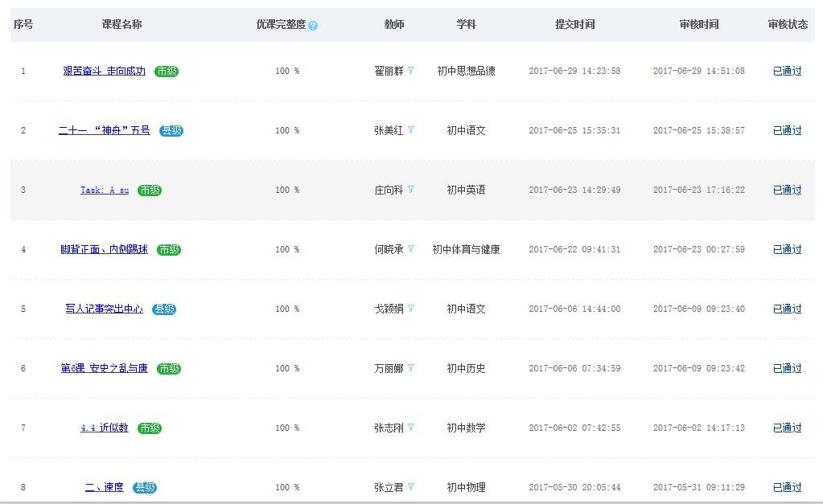The width and height of the screenshot is (823, 504).
Task: Click the 市级 badge beside 4.4 近似数
Action: [x=150, y=428]
